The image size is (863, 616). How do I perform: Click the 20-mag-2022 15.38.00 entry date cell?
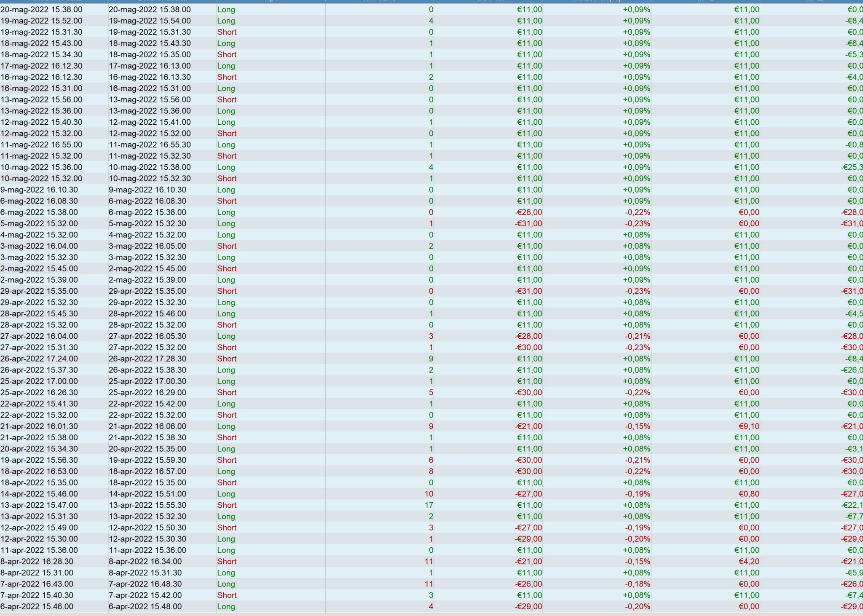(41, 9)
